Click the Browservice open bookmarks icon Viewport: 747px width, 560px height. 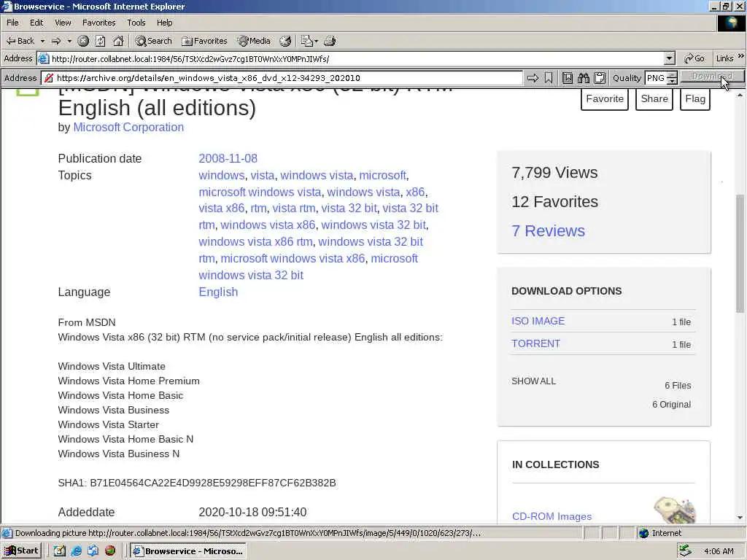point(568,77)
